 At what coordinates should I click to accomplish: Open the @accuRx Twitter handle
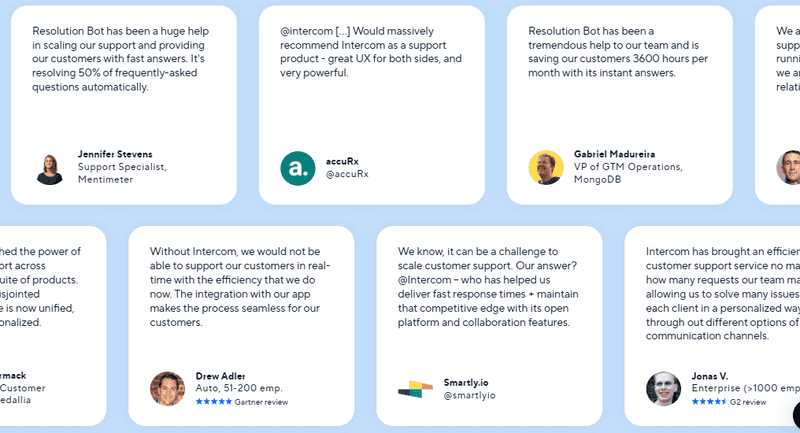click(x=347, y=174)
